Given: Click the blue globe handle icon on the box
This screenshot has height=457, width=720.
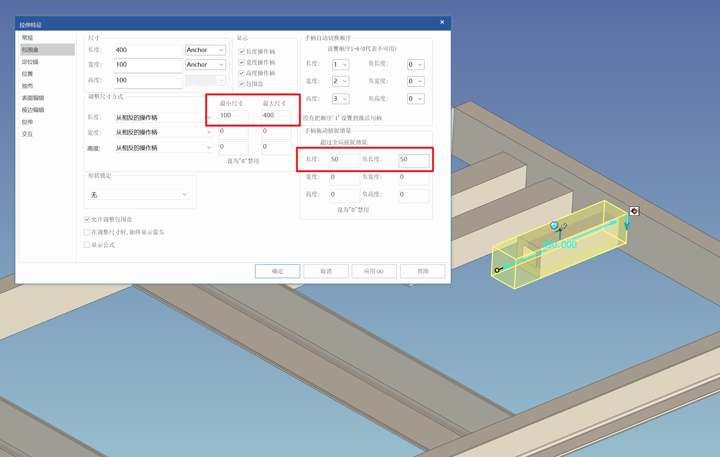Looking at the screenshot, I should tap(554, 227).
